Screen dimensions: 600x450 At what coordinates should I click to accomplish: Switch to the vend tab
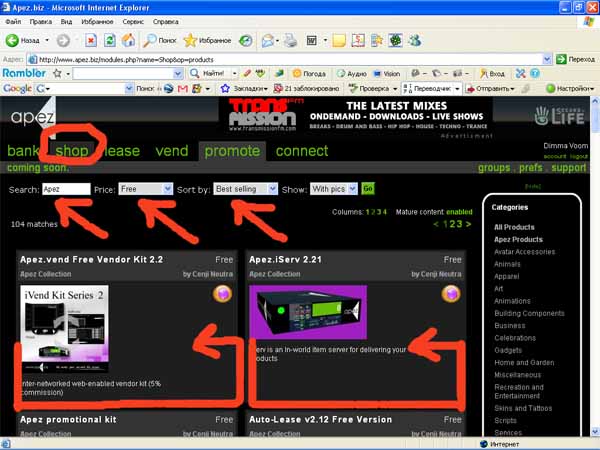point(172,151)
